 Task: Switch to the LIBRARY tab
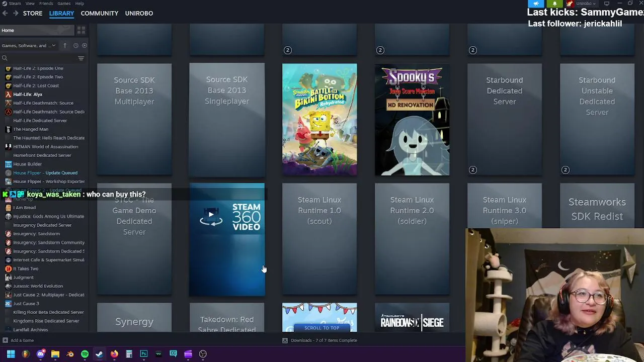point(61,13)
